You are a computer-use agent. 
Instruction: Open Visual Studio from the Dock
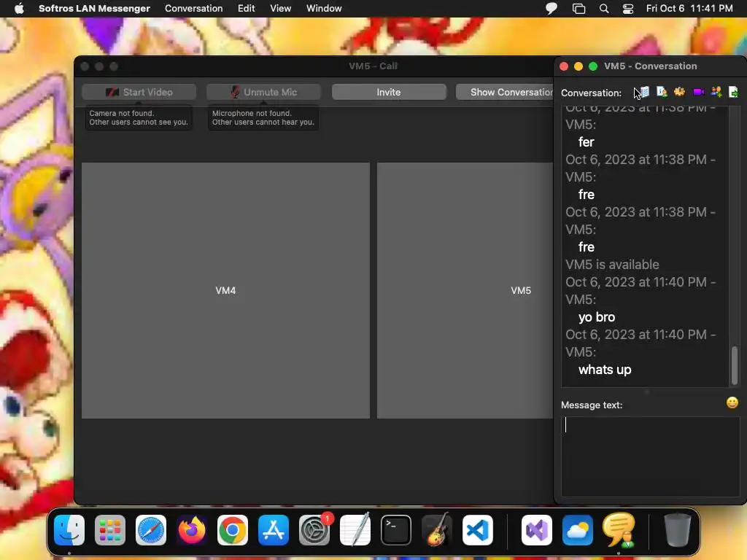[537, 530]
